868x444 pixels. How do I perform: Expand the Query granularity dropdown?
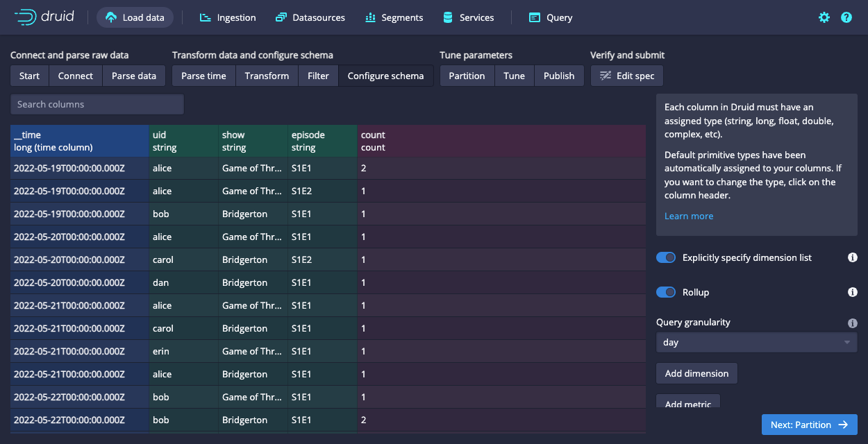point(756,342)
